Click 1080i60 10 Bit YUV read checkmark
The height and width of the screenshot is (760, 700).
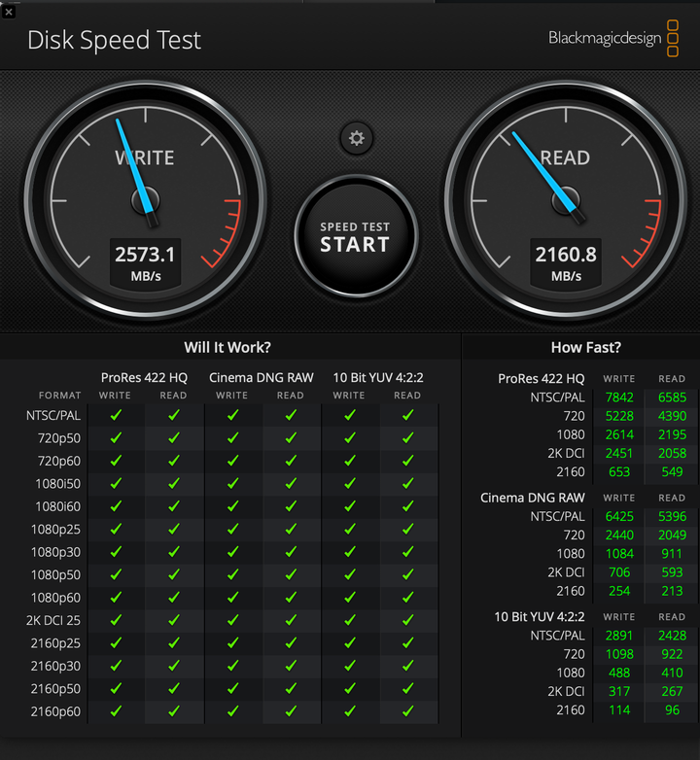point(408,506)
